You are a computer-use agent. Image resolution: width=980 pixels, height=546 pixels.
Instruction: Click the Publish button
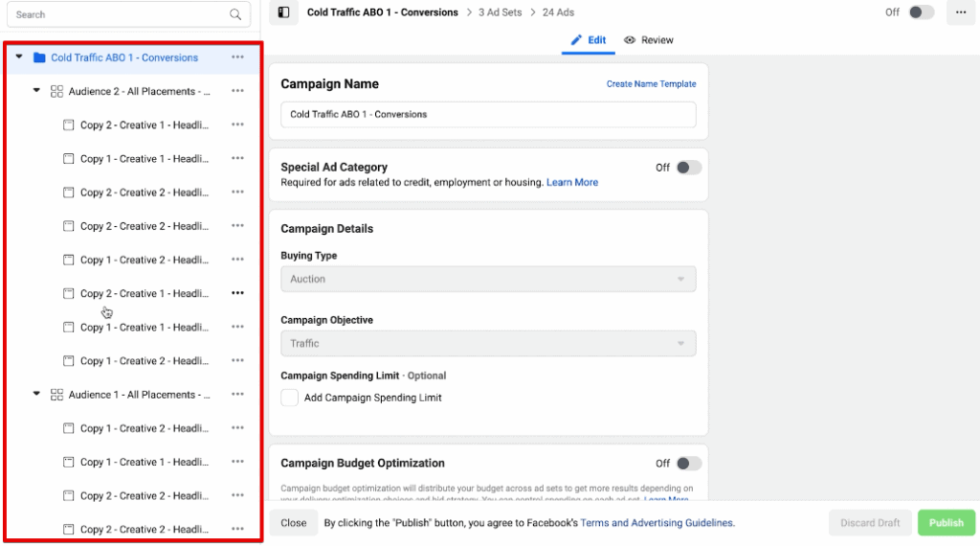[x=946, y=523]
